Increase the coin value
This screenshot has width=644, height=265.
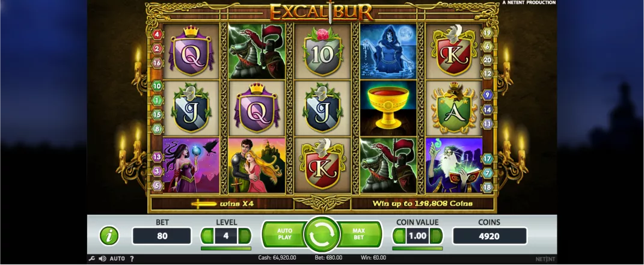tap(437, 236)
